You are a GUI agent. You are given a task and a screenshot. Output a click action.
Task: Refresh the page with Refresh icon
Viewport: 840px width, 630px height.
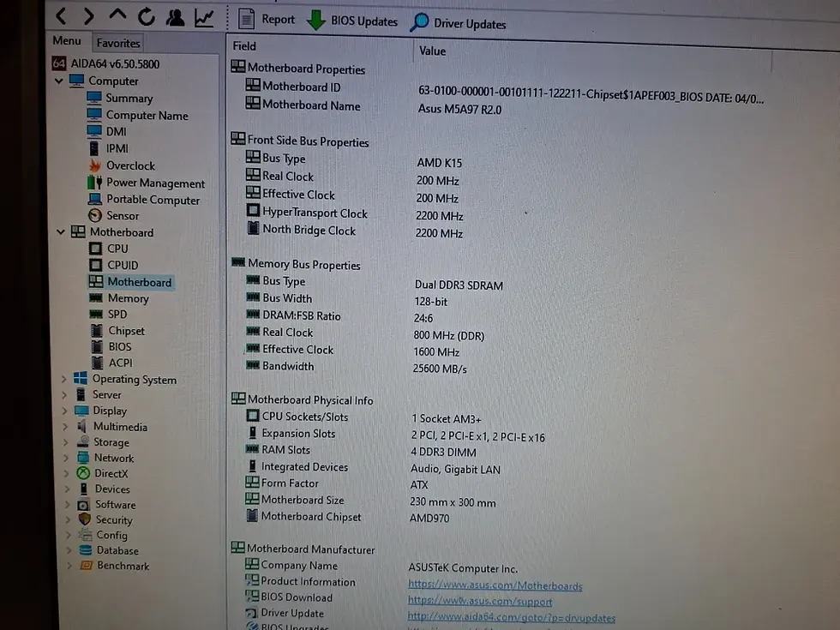click(147, 17)
